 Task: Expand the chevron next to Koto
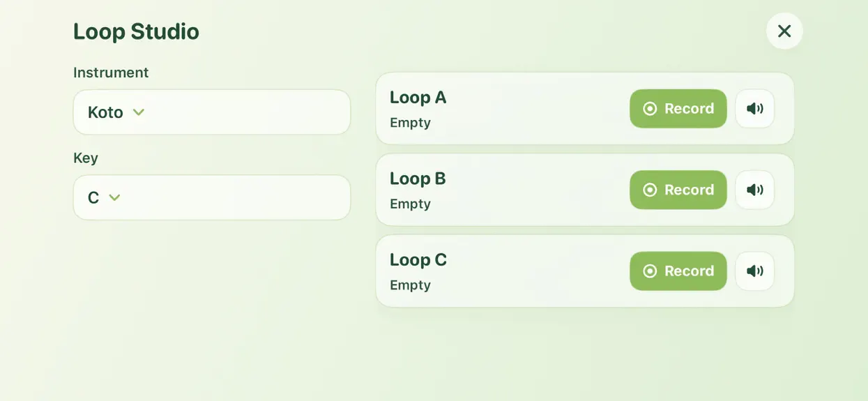(x=139, y=112)
